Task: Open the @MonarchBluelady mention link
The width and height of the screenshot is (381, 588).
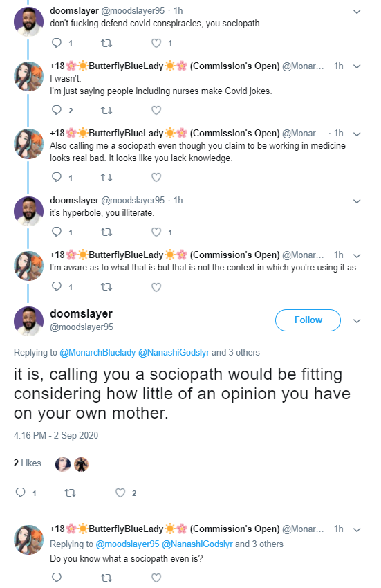Action: pos(97,353)
